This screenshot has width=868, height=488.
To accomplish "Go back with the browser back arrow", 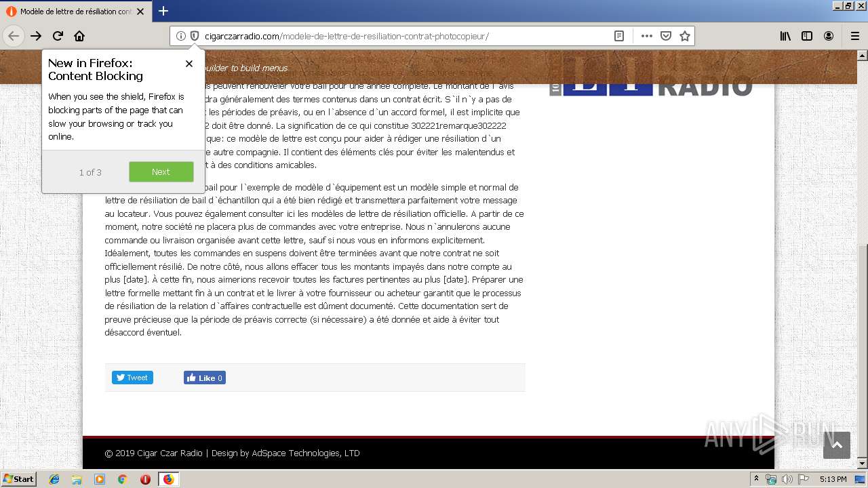I will pyautogui.click(x=14, y=36).
